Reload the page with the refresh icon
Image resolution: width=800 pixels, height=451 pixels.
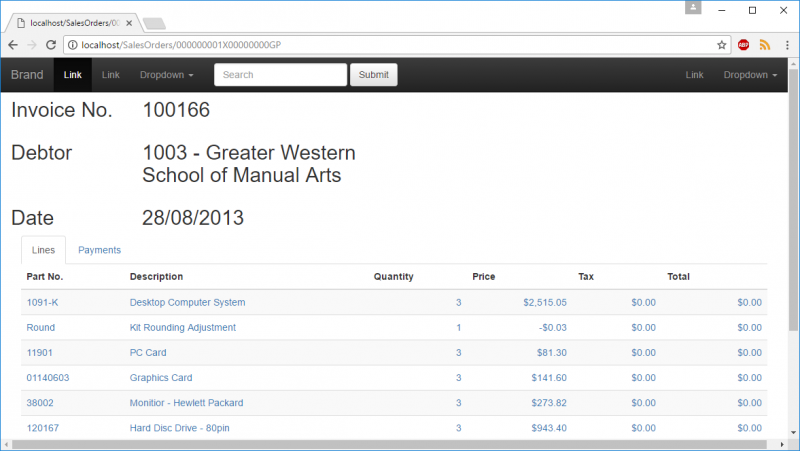tap(51, 45)
